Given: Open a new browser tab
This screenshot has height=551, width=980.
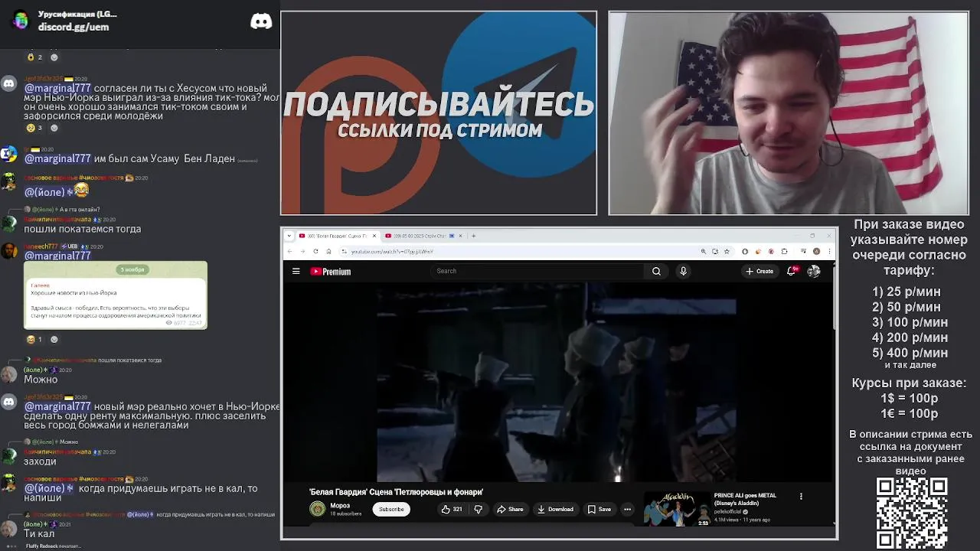Looking at the screenshot, I should pyautogui.click(x=473, y=236).
